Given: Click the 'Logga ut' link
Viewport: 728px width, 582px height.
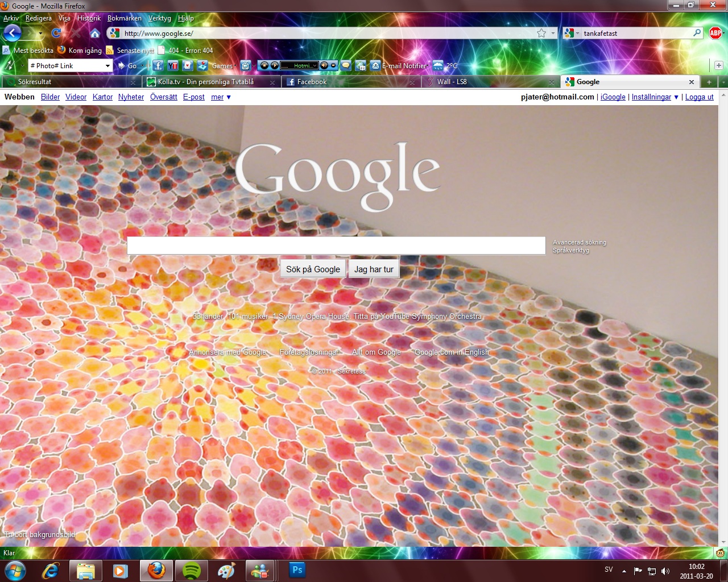Looking at the screenshot, I should coord(699,97).
